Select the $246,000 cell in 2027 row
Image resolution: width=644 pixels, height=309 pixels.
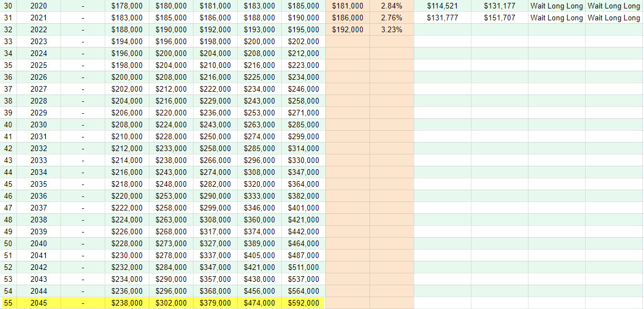tap(303, 89)
